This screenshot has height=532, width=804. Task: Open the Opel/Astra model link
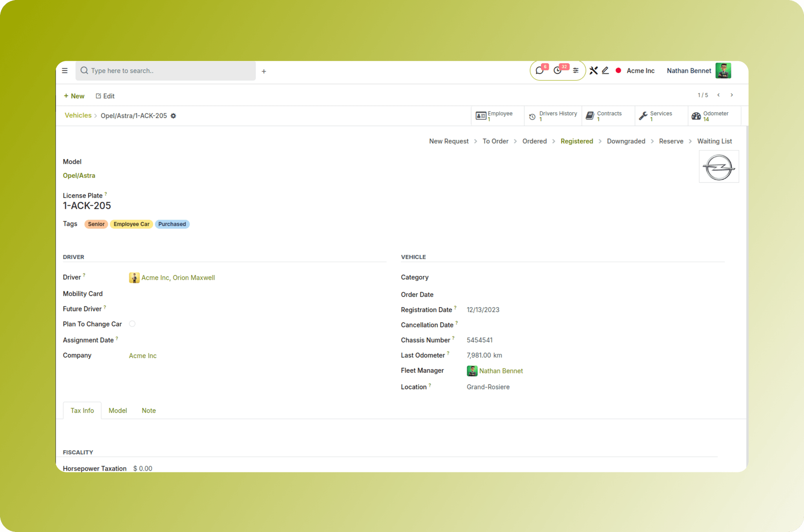(x=79, y=176)
